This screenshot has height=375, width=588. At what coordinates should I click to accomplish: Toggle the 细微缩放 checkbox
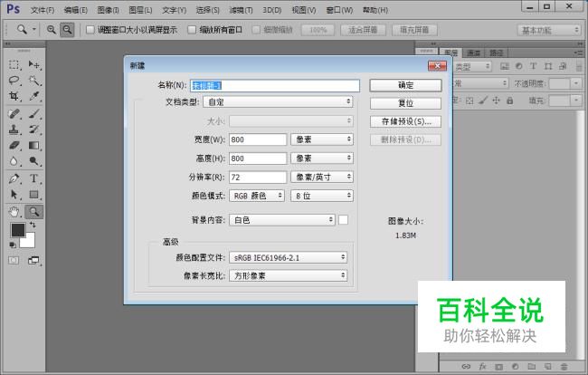tap(256, 30)
